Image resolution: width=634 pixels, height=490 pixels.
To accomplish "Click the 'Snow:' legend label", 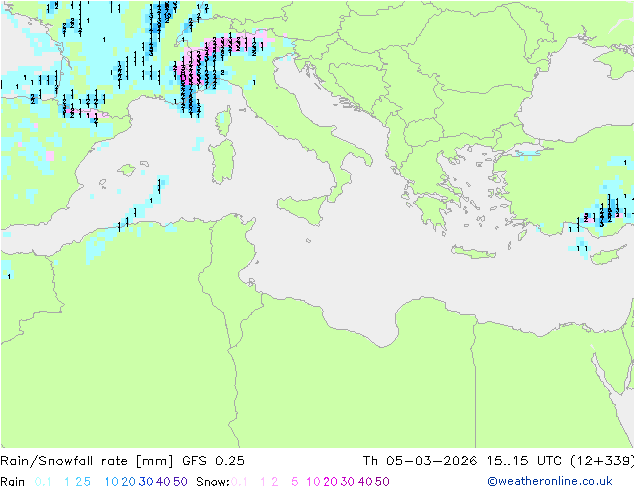I will (x=213, y=482).
